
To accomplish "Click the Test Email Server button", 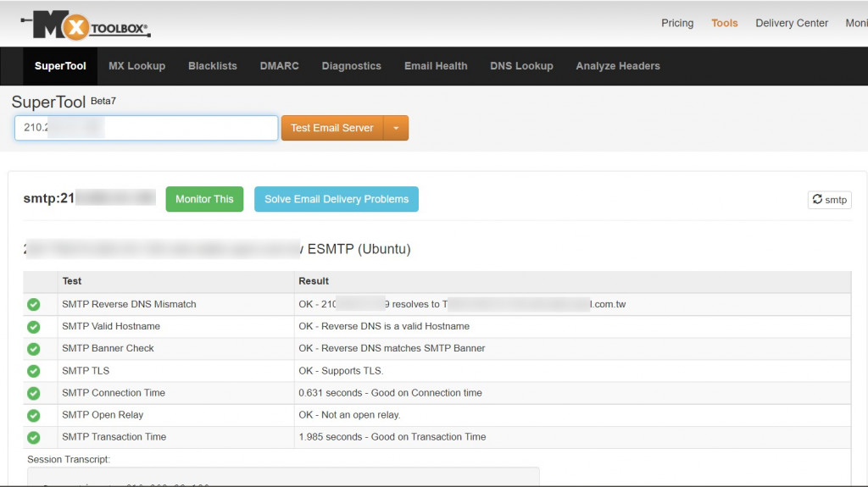I will [332, 128].
